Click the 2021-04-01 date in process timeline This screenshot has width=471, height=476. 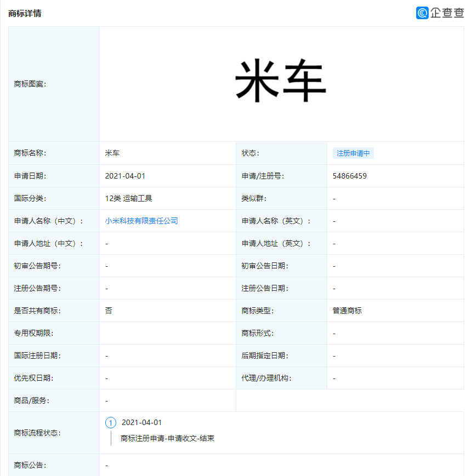141,422
